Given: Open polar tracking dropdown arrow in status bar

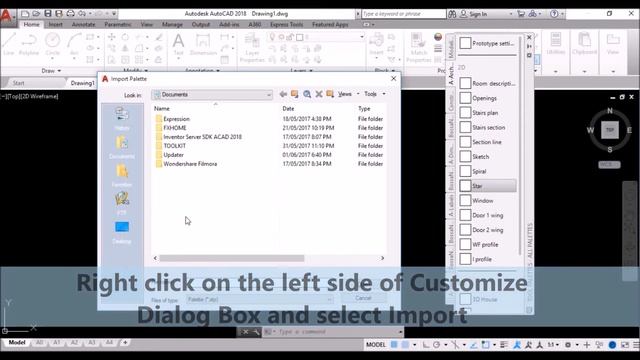Looking at the screenshot, I should 446,345.
